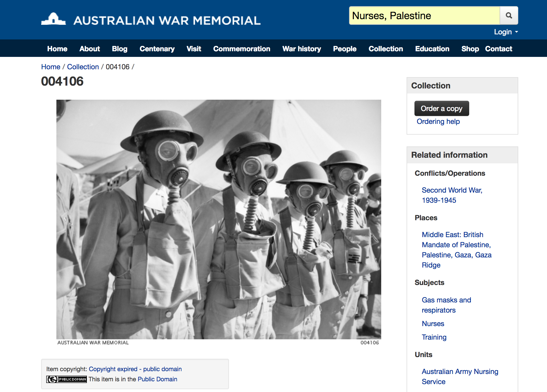The width and height of the screenshot is (547, 392).
Task: Open the Collection menu item
Action: pyautogui.click(x=386, y=49)
